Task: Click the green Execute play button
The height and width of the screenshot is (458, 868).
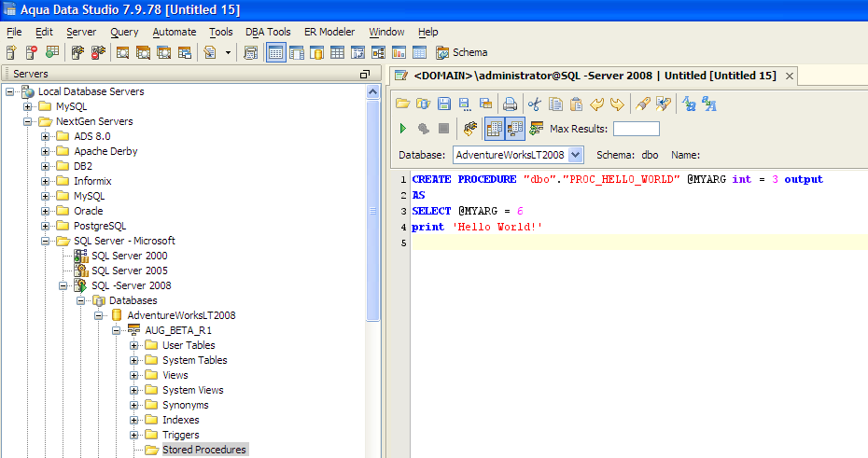Action: [403, 129]
